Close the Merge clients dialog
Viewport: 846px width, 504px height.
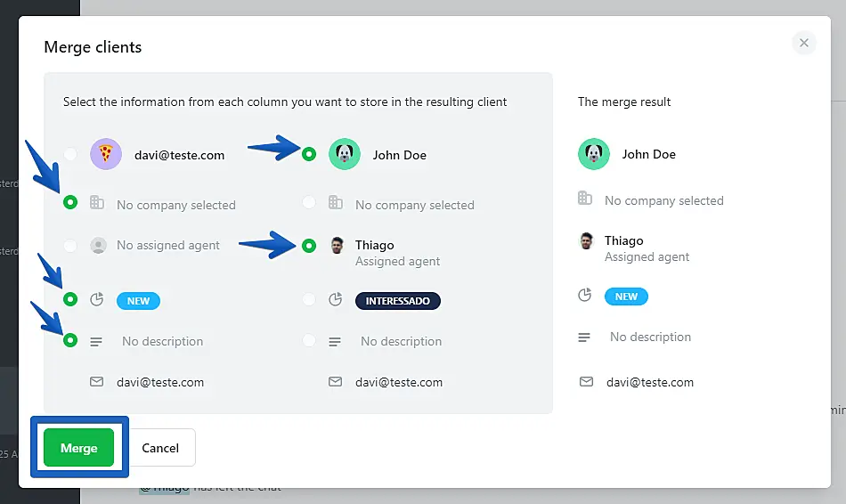(803, 43)
